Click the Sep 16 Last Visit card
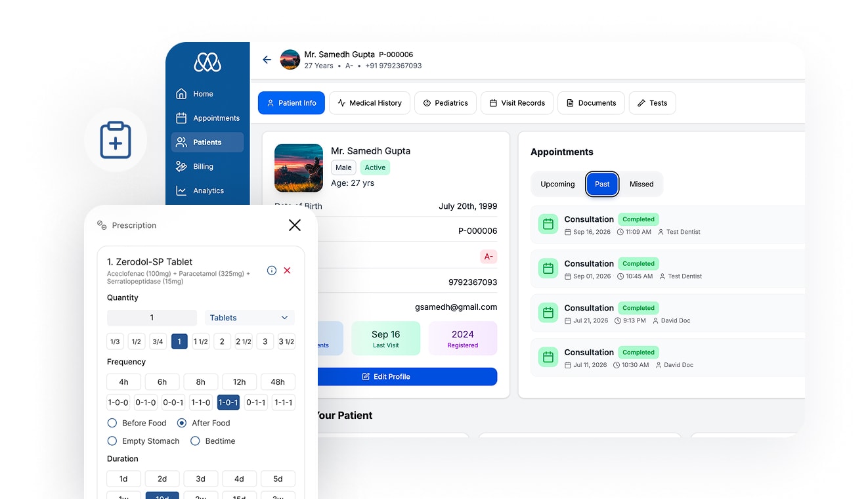Image resolution: width=868 pixels, height=499 pixels. 386,339
